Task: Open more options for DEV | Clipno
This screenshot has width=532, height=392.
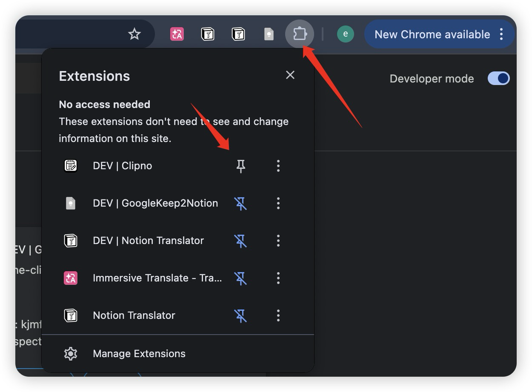Action: (278, 166)
